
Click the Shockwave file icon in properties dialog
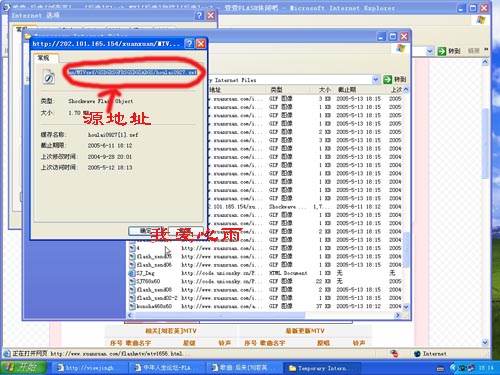click(x=49, y=77)
